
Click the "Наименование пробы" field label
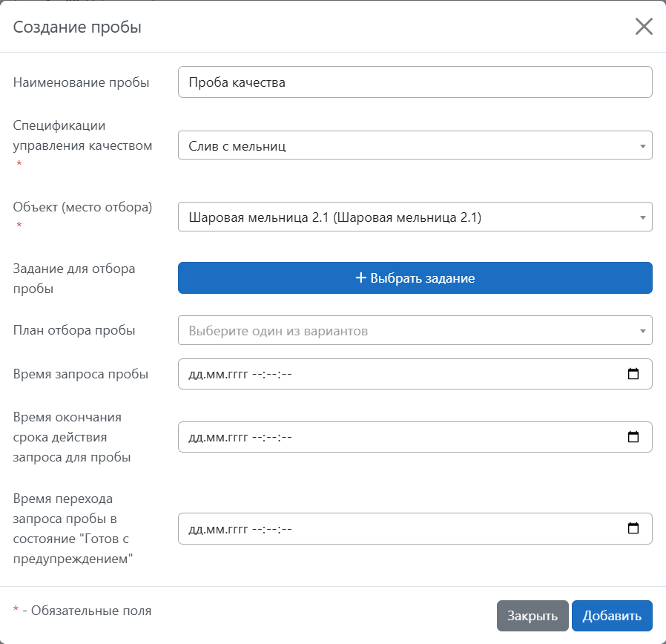coord(82,82)
